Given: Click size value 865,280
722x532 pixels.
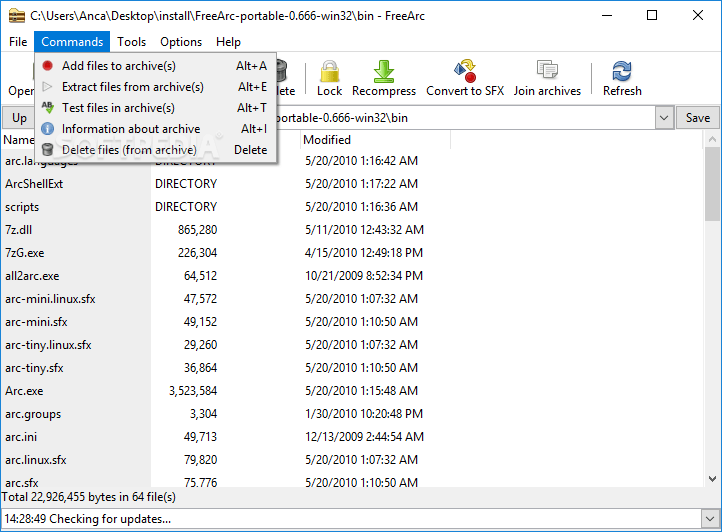Looking at the screenshot, I should pyautogui.click(x=198, y=230).
